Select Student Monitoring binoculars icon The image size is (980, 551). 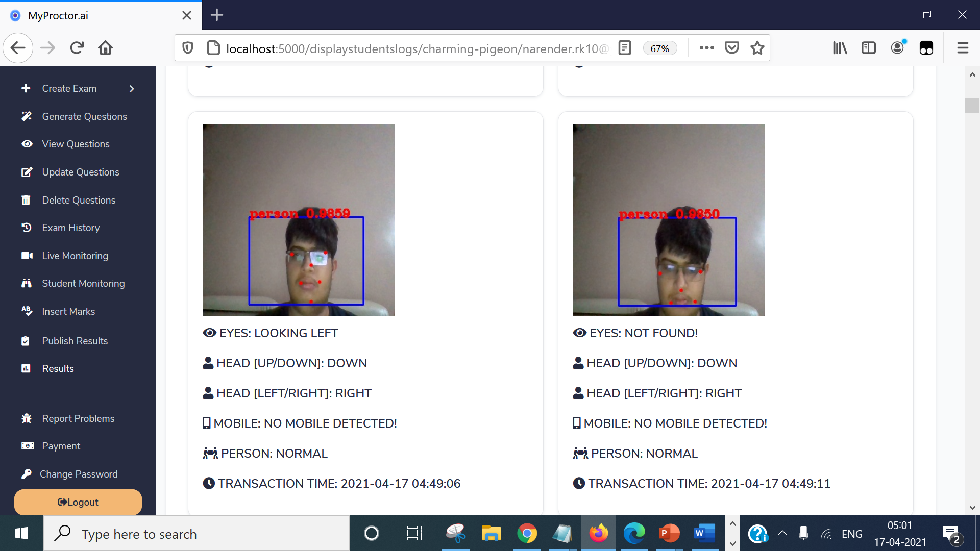click(x=27, y=283)
